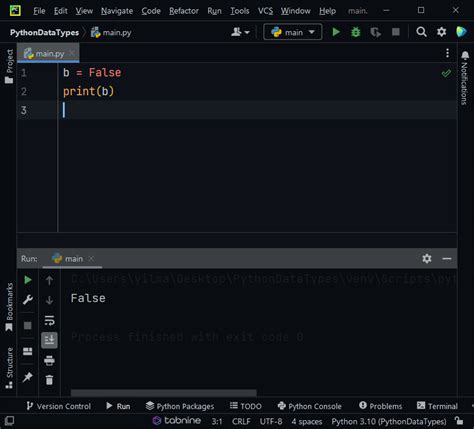The image size is (474, 429).
Task: Close the main tab in the Run panel
Action: (x=91, y=258)
